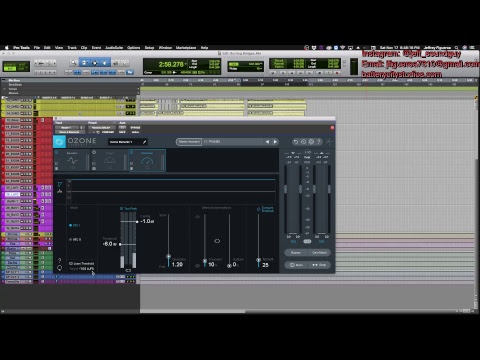The image size is (480, 360).
Task: Click the Swap channels button in Ozone
Action: click(319, 265)
